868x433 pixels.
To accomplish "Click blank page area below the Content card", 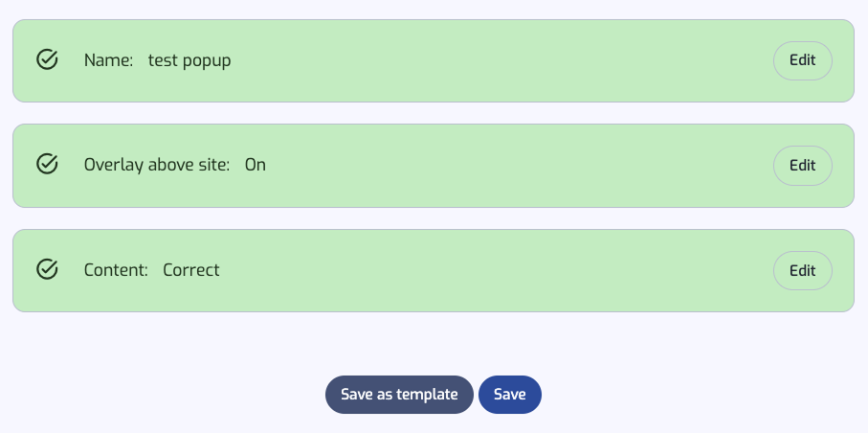I will click(x=434, y=341).
